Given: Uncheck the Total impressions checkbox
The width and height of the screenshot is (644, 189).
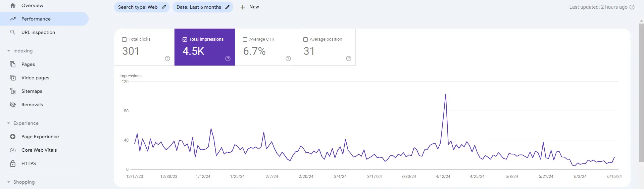Looking at the screenshot, I should [x=185, y=39].
